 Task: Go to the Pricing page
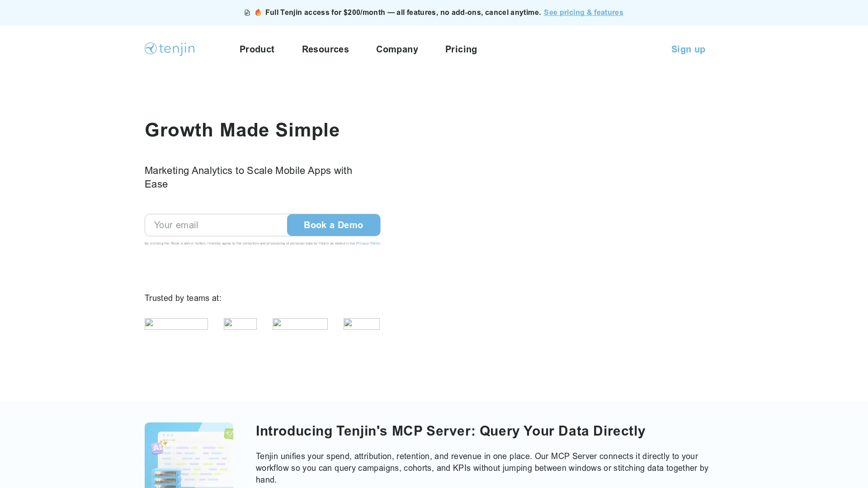click(461, 49)
